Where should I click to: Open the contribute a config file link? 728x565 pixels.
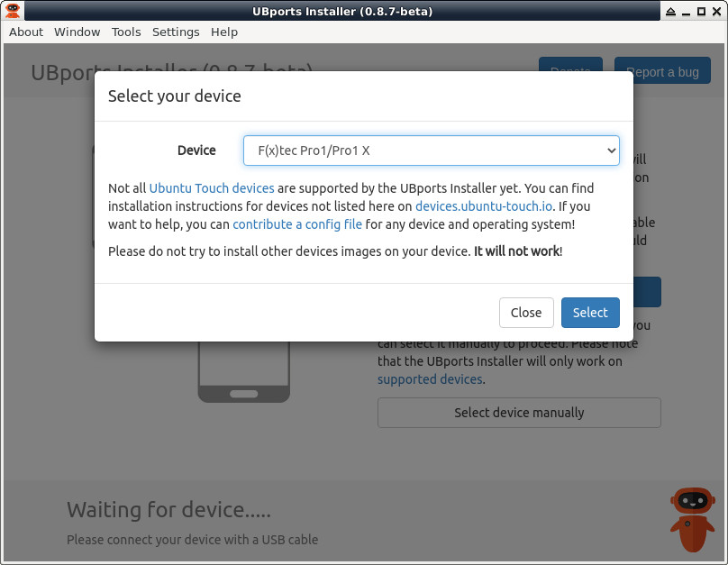297,224
